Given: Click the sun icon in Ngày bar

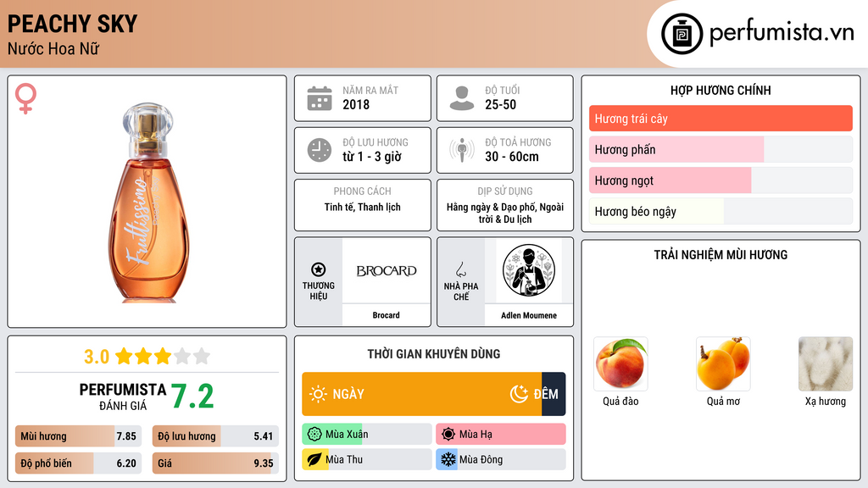Looking at the screenshot, I should click(318, 394).
